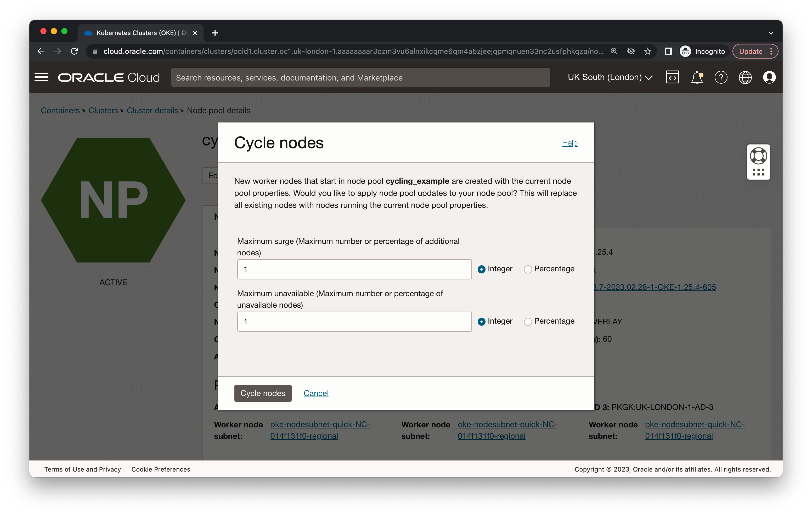This screenshot has width=812, height=516.
Task: Confirm with the Cycle nodes button
Action: (x=263, y=393)
